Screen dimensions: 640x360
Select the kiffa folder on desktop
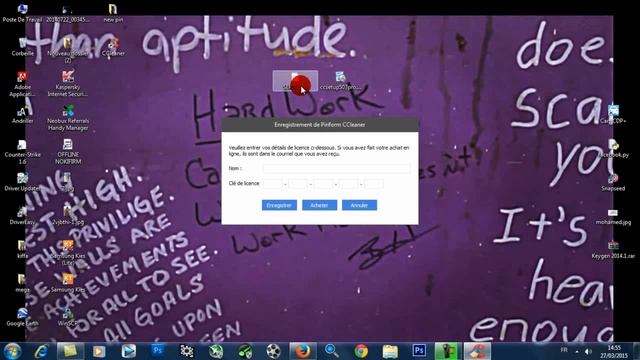click(x=22, y=250)
